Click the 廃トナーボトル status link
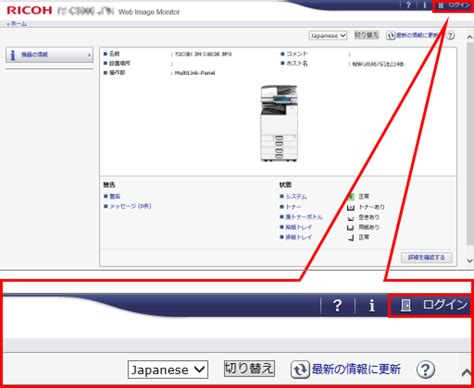 304,217
